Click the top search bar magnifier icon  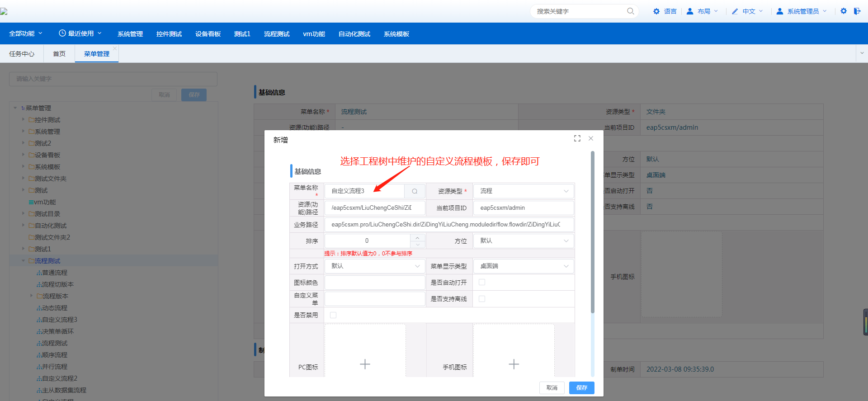[x=630, y=11]
